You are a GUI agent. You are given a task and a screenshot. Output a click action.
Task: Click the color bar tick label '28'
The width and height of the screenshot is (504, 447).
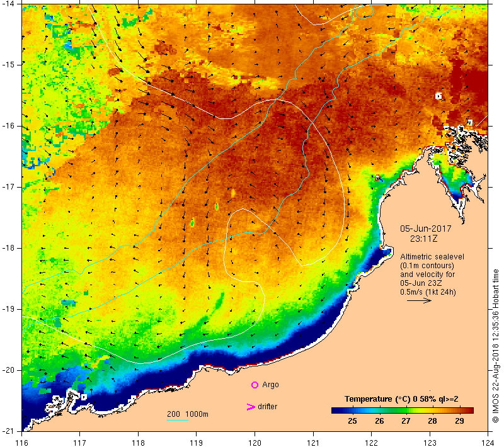(x=432, y=421)
